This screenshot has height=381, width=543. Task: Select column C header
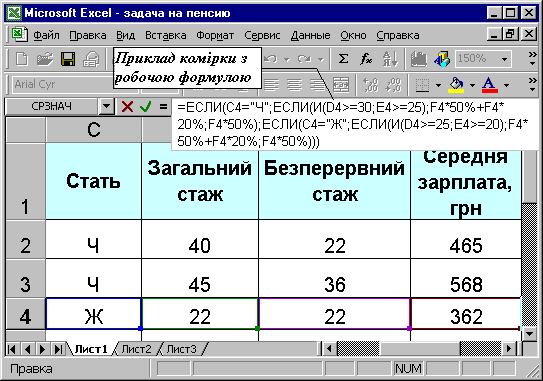94,130
